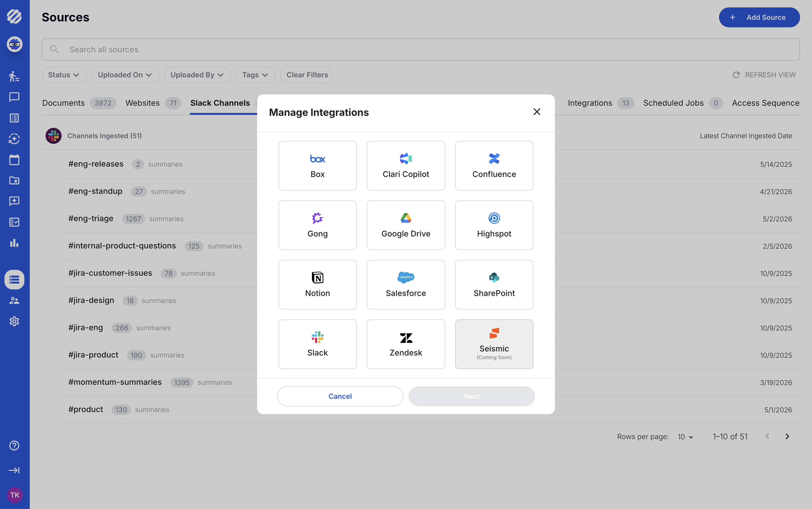Click the SharePoint logo icon
812x509 pixels.
click(x=494, y=277)
